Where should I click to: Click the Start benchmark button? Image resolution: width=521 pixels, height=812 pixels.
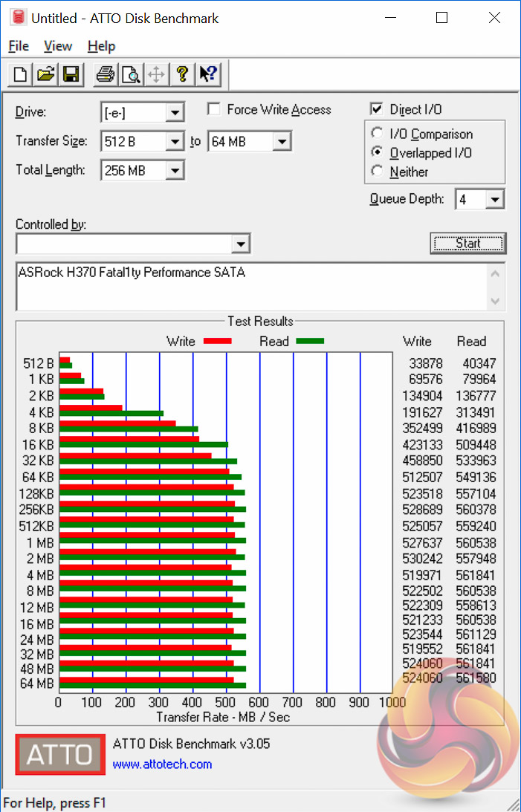468,244
